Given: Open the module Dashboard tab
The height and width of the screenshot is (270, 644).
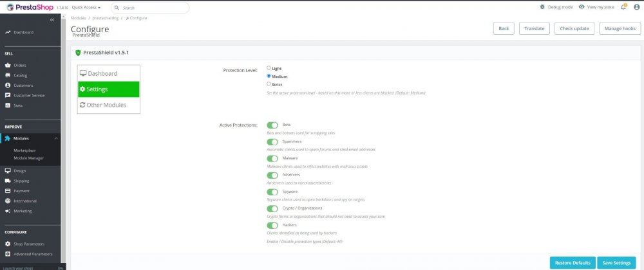Looking at the screenshot, I should click(x=109, y=73).
